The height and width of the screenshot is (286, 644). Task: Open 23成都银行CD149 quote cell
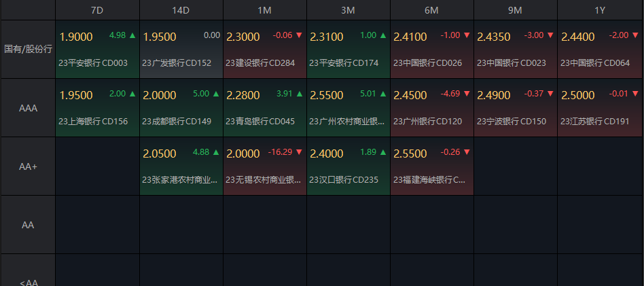(x=181, y=108)
